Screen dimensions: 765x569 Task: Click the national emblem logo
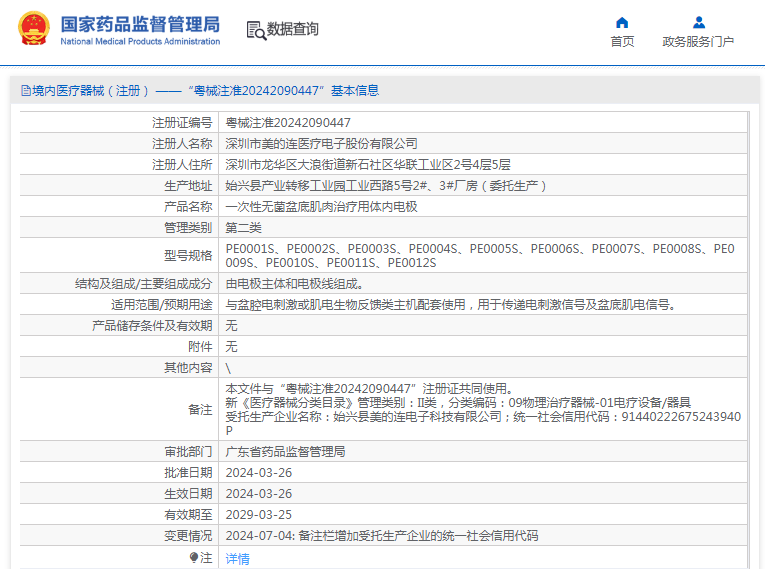coord(34,28)
